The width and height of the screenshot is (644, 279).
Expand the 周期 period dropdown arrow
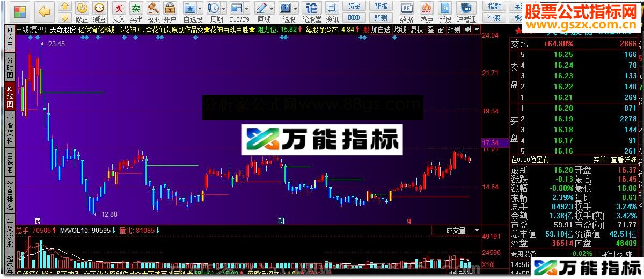coord(223,9)
